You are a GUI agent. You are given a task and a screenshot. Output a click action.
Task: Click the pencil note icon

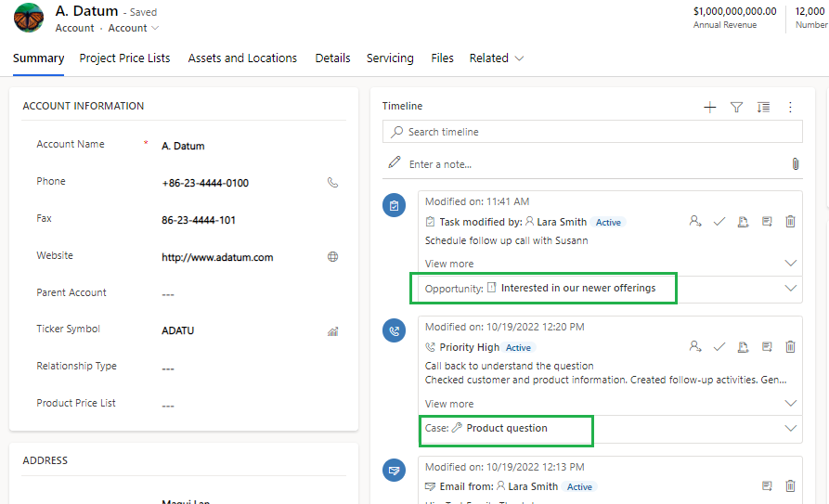point(395,162)
